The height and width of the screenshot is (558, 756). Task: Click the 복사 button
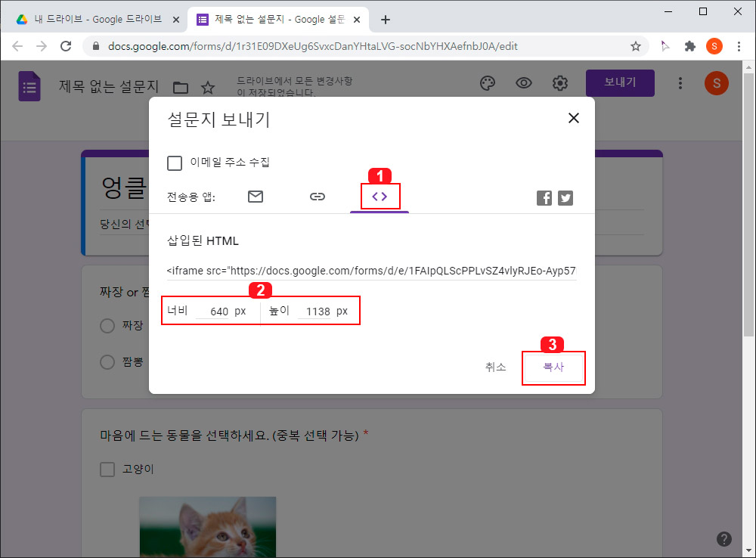tap(553, 368)
